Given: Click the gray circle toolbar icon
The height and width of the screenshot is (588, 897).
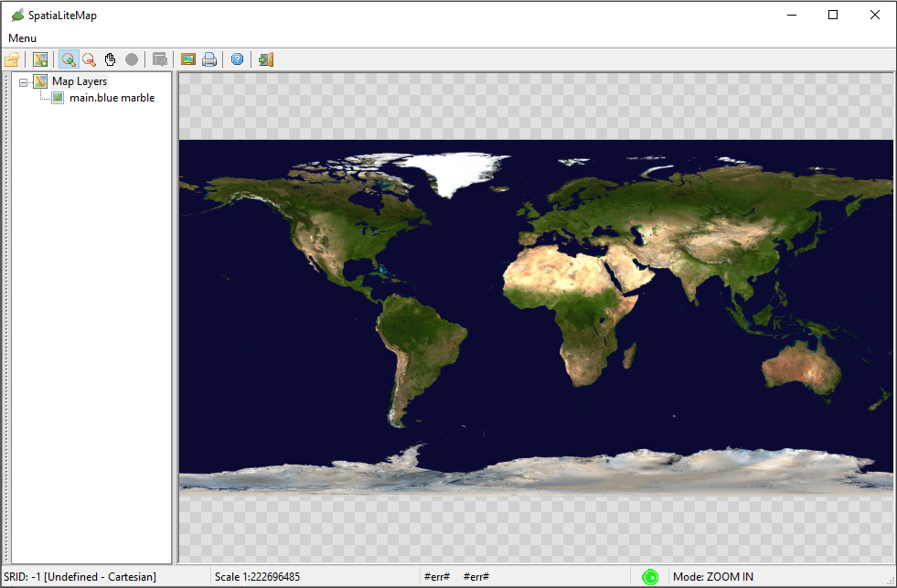Looking at the screenshot, I should [x=132, y=59].
